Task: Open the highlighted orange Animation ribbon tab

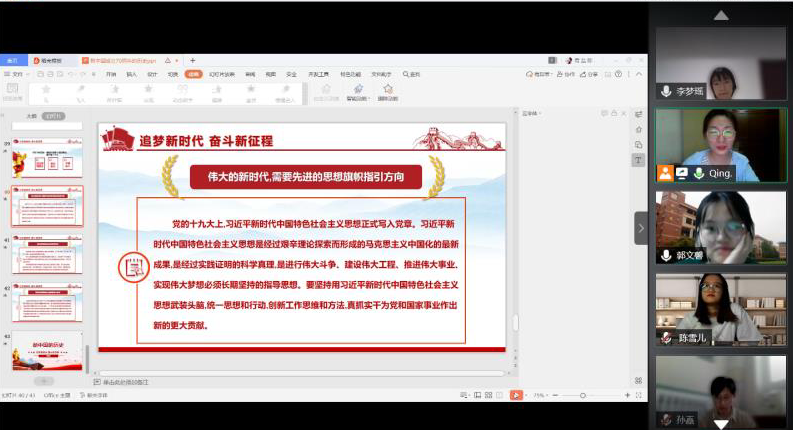Action: coord(193,74)
